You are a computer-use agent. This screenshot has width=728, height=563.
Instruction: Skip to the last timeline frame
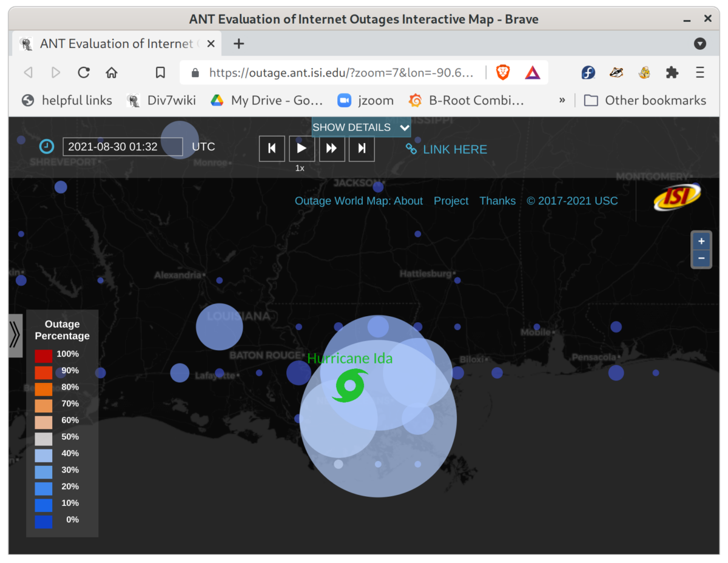tap(362, 148)
